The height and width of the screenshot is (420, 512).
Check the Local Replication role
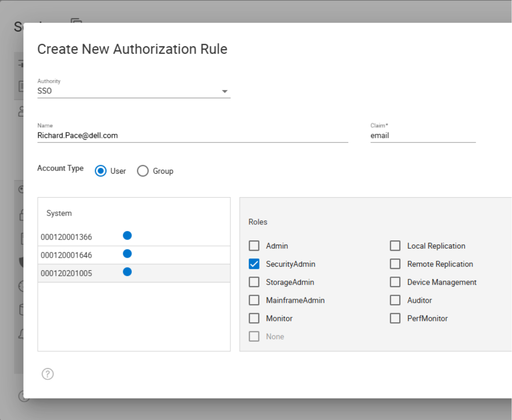point(395,246)
